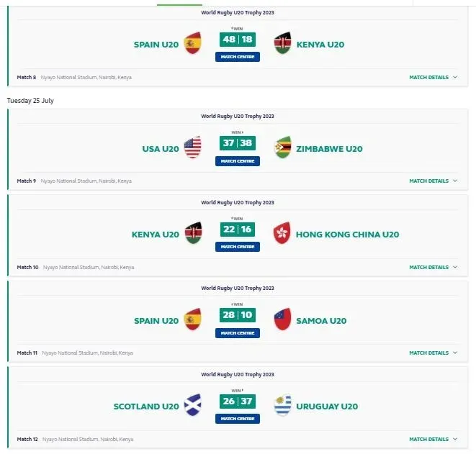The height and width of the screenshot is (454, 476).
Task: Click the Spain flag in Match 8
Action: (192, 44)
